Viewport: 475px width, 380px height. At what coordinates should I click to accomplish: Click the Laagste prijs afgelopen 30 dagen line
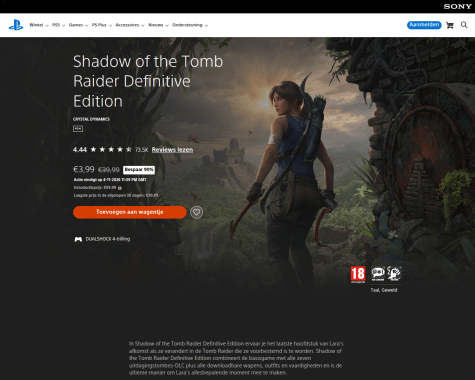pos(116,195)
